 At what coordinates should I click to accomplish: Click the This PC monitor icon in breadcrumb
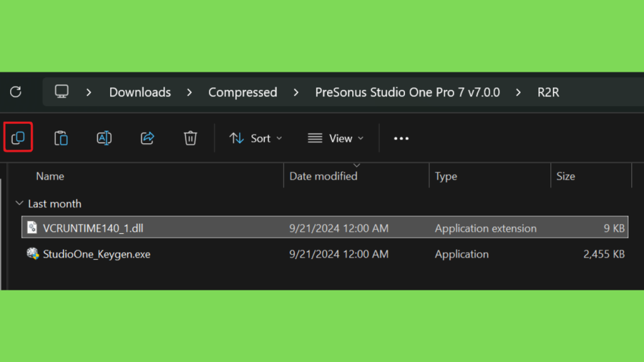pos(62,92)
